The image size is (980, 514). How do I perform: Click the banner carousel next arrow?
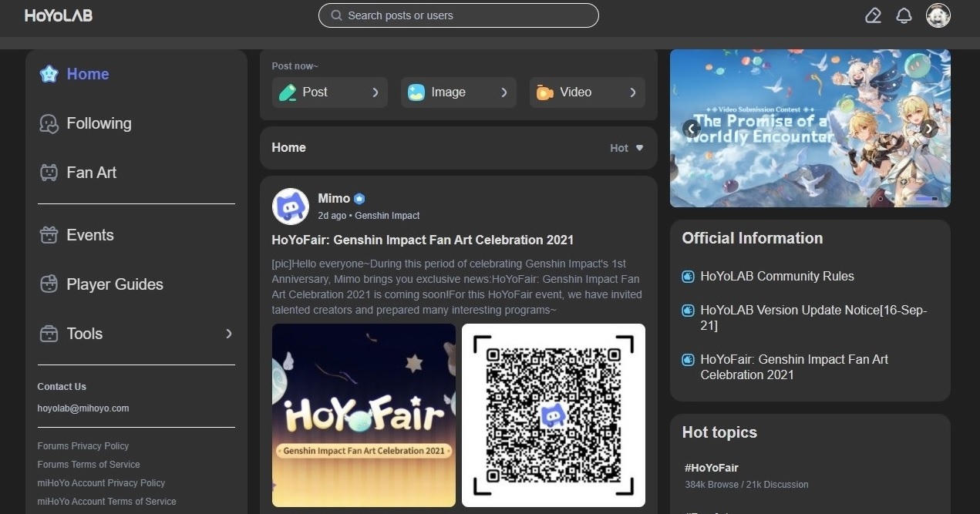[928, 128]
